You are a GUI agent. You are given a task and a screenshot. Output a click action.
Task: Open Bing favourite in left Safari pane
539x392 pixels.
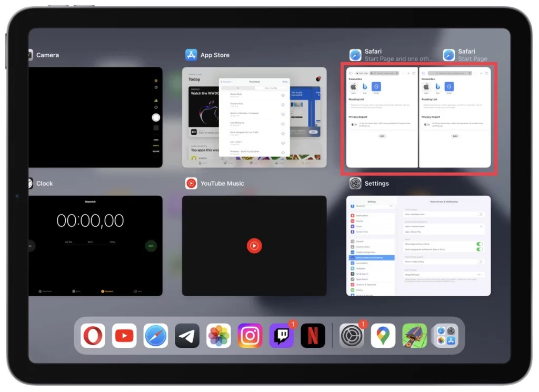(365, 87)
